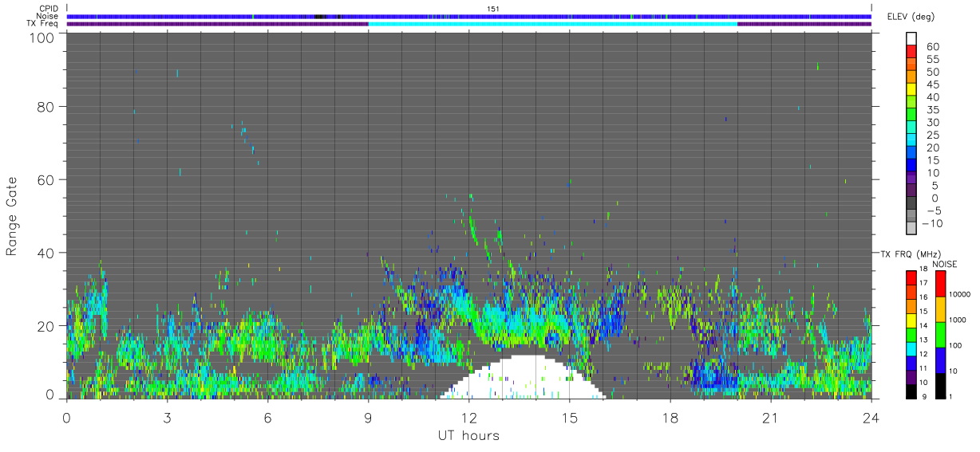The height and width of the screenshot is (452, 980).
Task: Click the white dome region near 14 UT
Action: pos(523,377)
